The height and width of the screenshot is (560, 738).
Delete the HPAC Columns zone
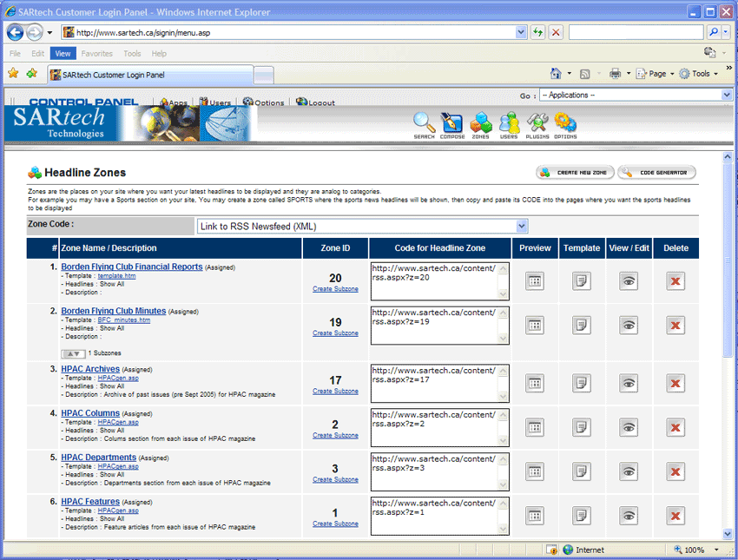pos(675,428)
